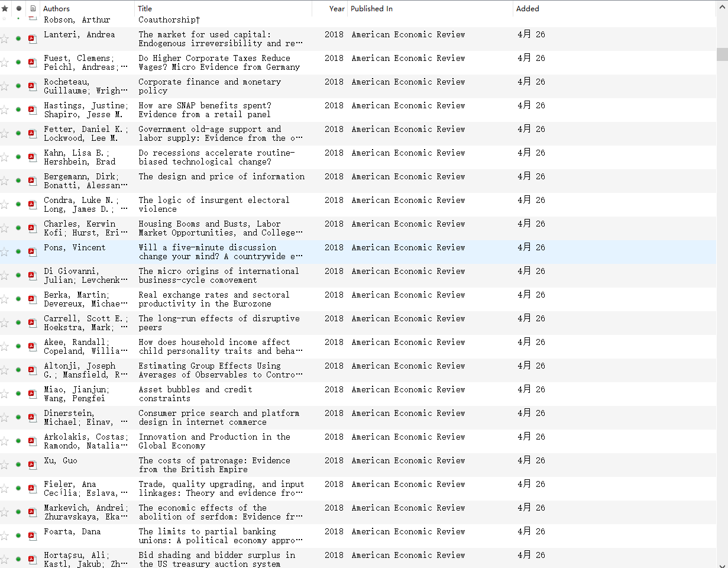Sort documents by Added column

[614, 9]
